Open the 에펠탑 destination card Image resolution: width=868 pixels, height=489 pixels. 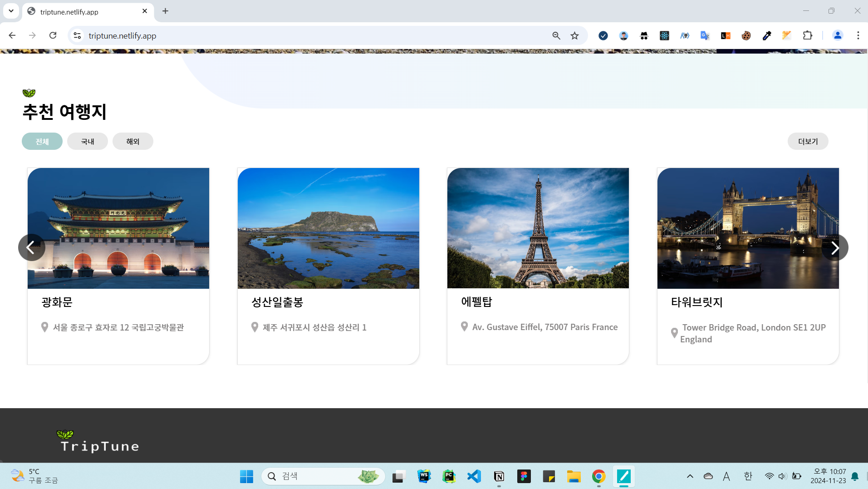tap(538, 266)
